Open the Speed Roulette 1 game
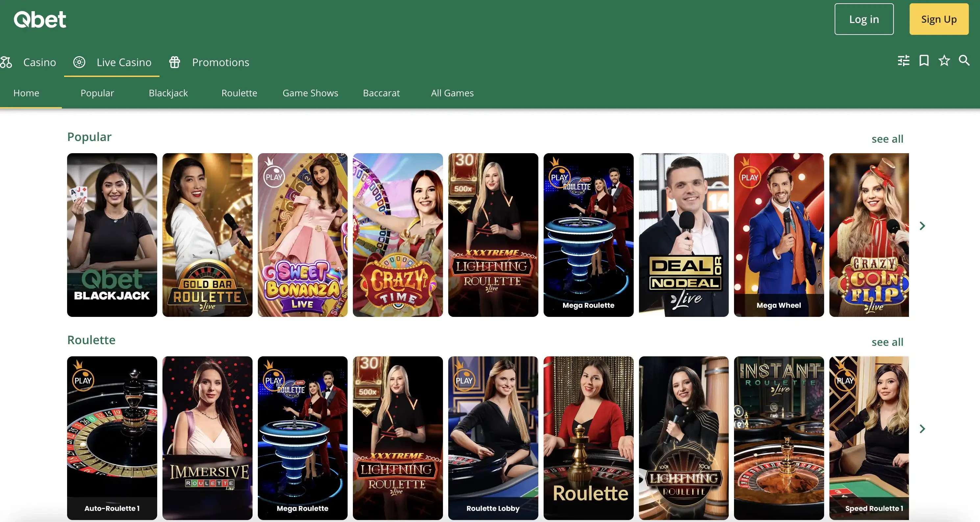This screenshot has height=522, width=980. click(869, 438)
